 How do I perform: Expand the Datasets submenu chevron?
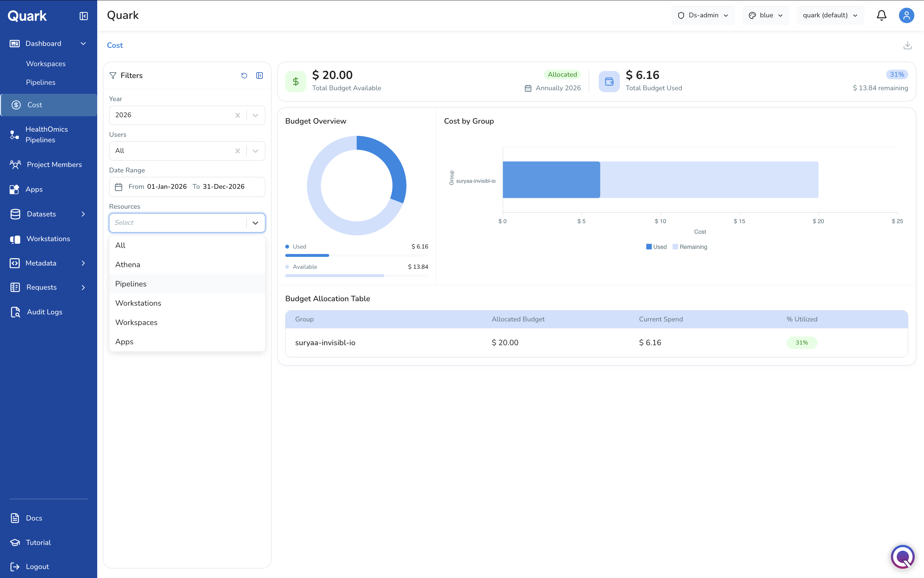point(83,214)
